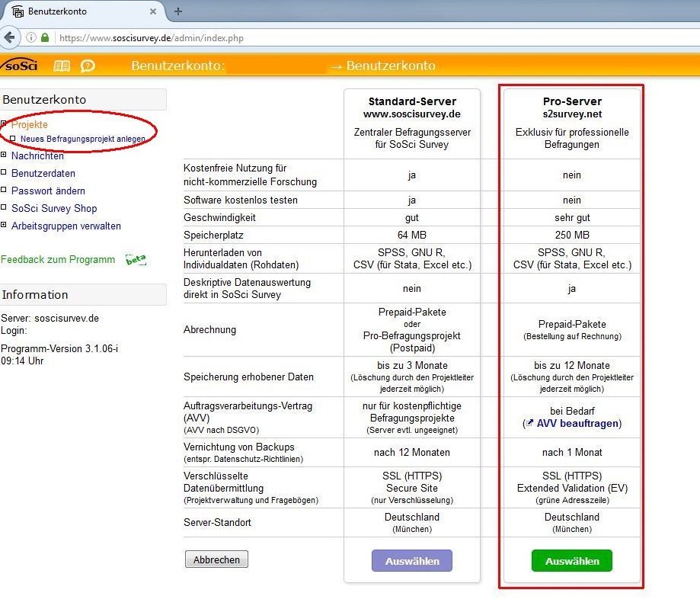Screen dimensions: 700x609
Task: Open Benutzerdaten in the sidebar
Action: (43, 173)
